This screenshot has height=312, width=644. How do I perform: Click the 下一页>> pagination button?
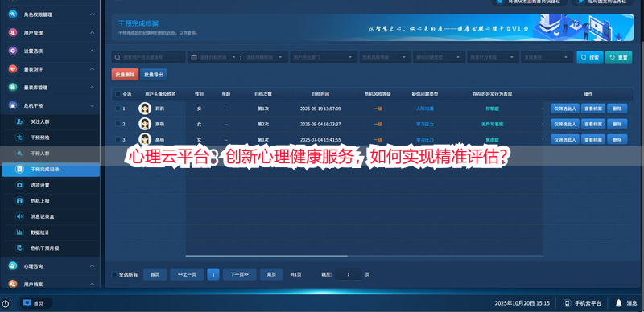coord(239,274)
